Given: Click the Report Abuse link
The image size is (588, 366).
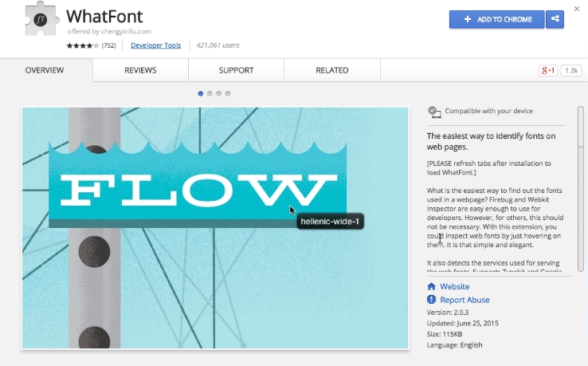Looking at the screenshot, I should (465, 300).
